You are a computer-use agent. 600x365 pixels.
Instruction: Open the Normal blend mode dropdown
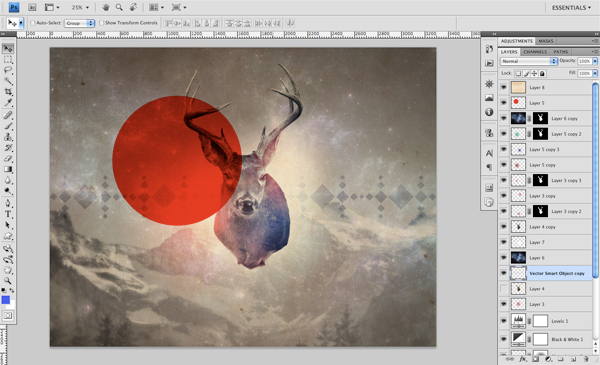[x=528, y=61]
